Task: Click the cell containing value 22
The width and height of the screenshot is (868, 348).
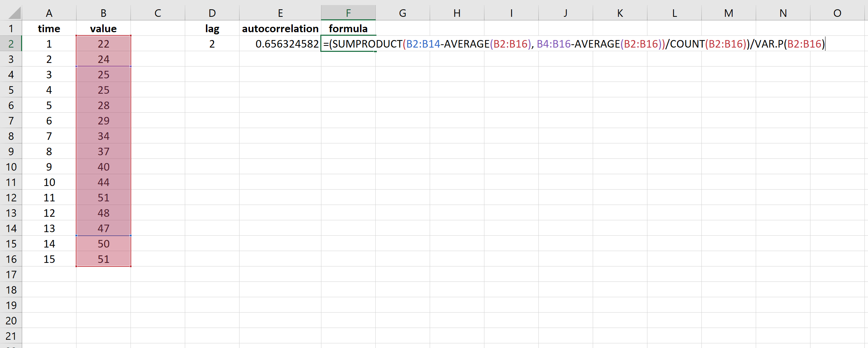Action: pos(103,44)
